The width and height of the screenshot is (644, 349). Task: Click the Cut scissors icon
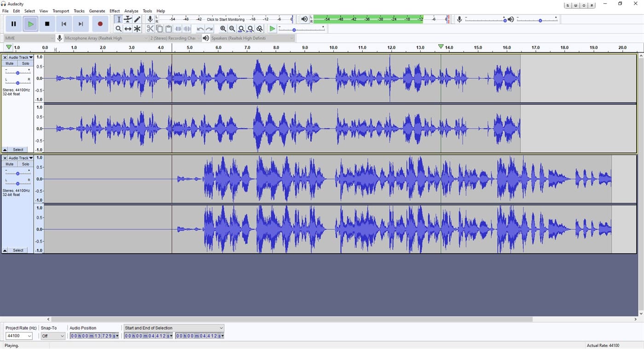[x=150, y=29]
